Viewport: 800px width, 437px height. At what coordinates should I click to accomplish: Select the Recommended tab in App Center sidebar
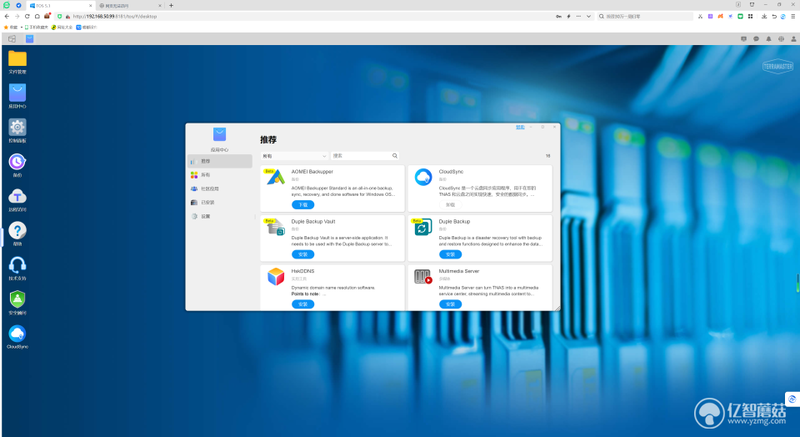tap(220, 161)
